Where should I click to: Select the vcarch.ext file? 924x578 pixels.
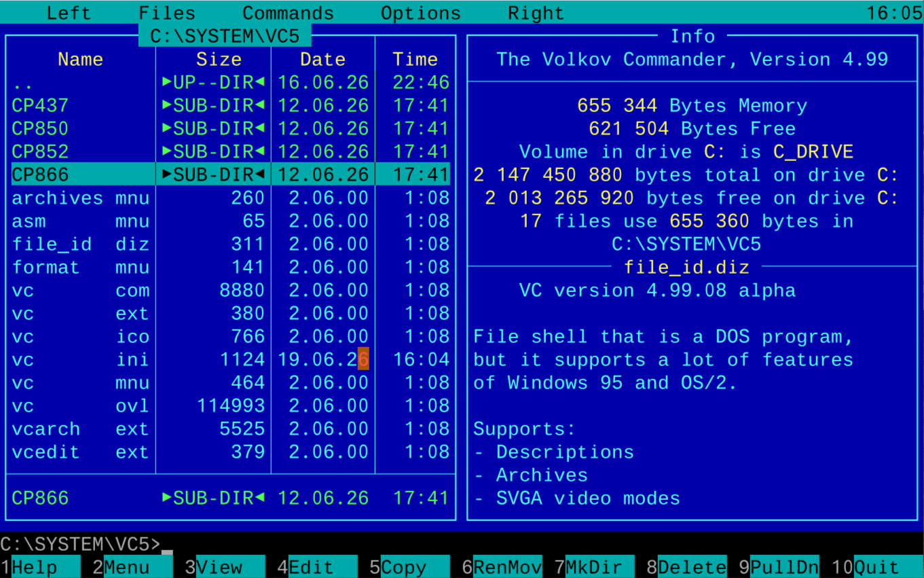point(231,429)
